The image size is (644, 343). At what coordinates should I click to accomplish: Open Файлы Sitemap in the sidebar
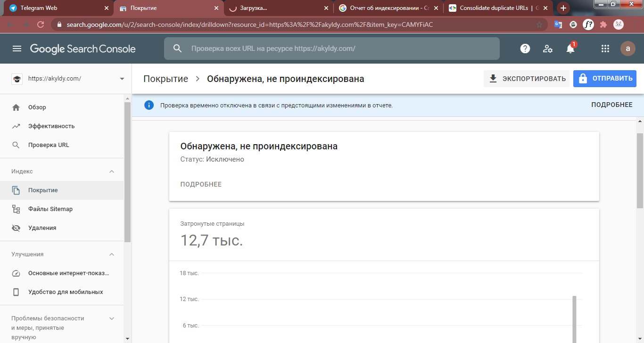[x=61, y=209]
